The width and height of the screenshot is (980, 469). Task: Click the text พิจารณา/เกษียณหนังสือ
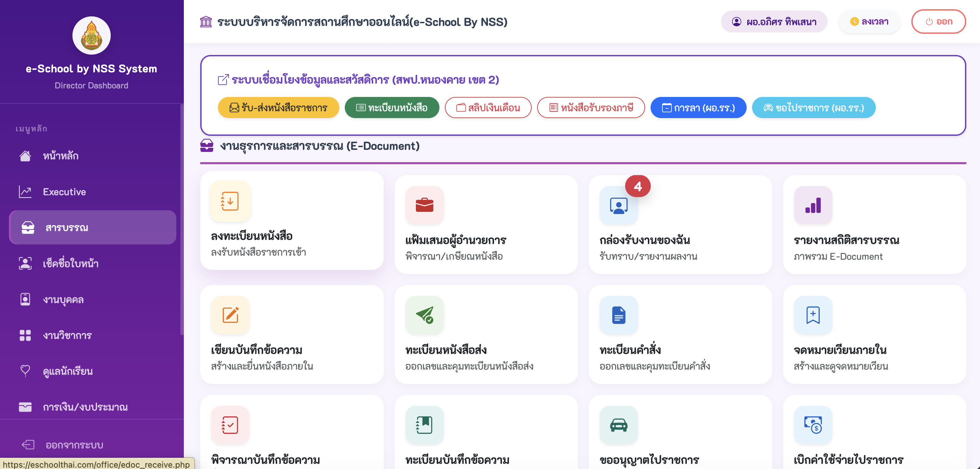pos(454,256)
